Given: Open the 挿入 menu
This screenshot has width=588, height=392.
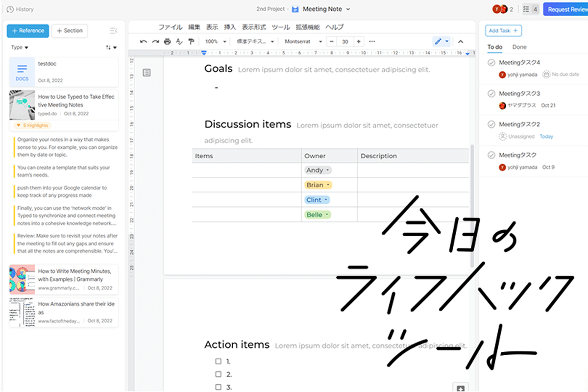Looking at the screenshot, I should 230,27.
